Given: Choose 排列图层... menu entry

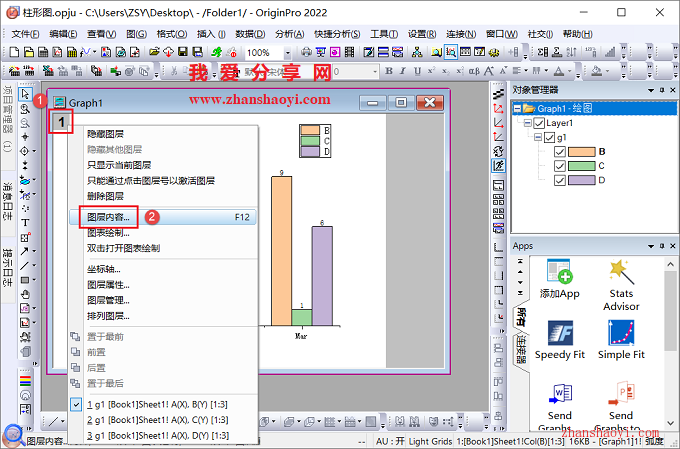Looking at the screenshot, I should tap(163, 316).
